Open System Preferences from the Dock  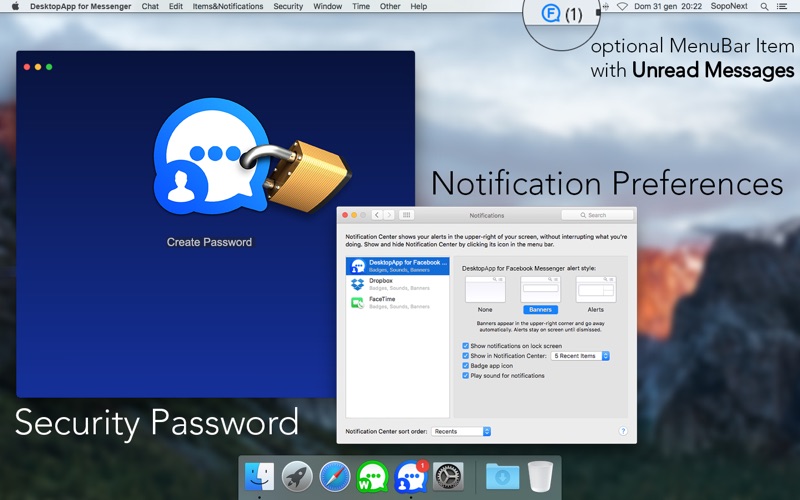click(448, 477)
